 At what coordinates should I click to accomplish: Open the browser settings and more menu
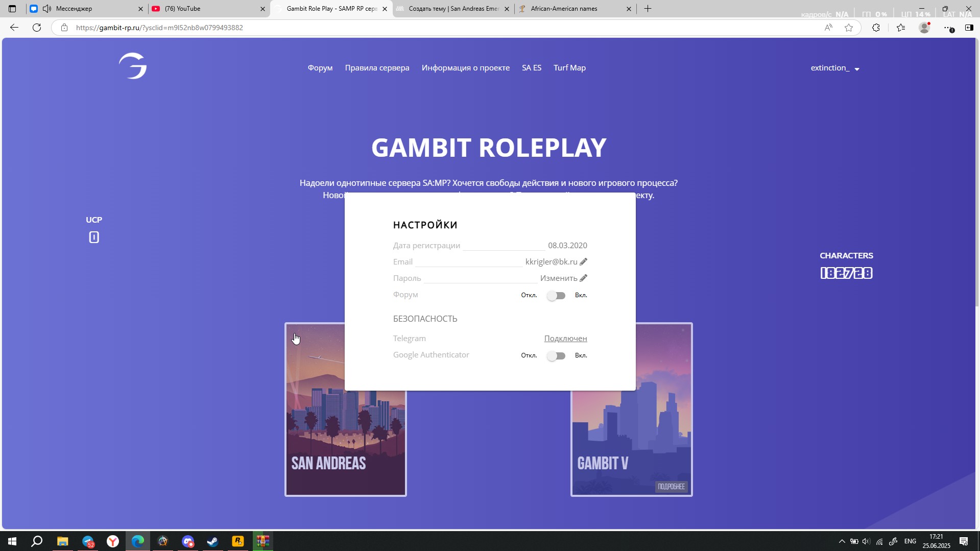[x=948, y=28]
